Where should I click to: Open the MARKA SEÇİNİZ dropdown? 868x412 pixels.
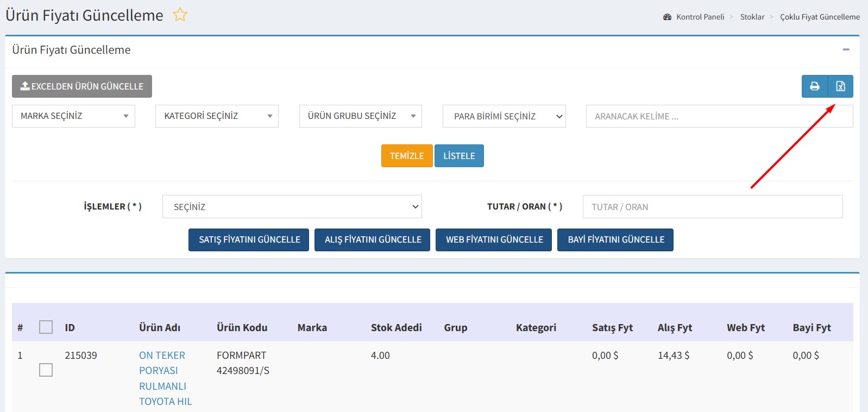point(73,116)
